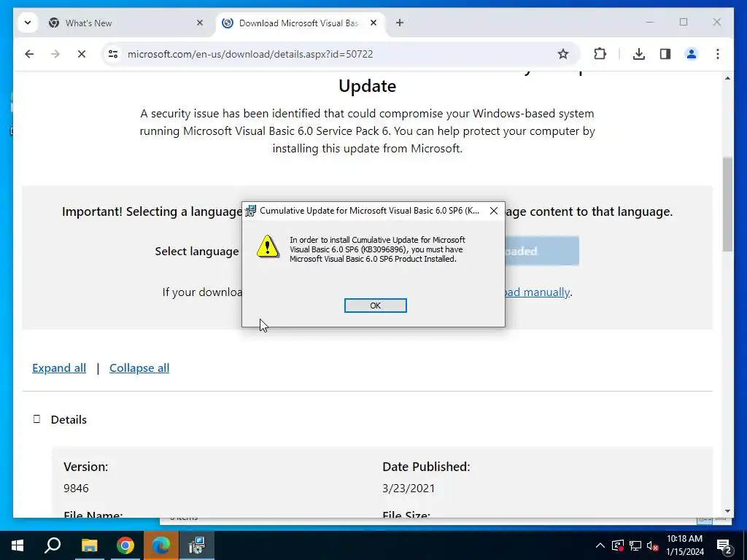
Task: Click the Chrome taskbar icon
Action: [125, 545]
